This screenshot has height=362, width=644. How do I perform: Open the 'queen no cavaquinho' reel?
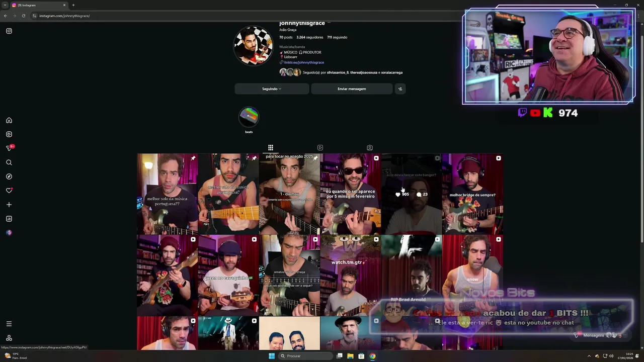coord(228,275)
